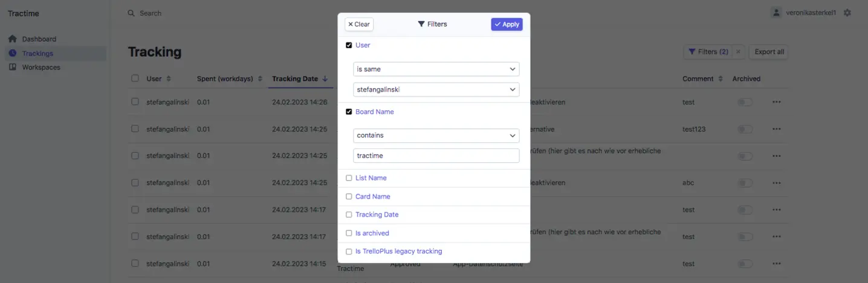Sort by the Comment column header

pyautogui.click(x=702, y=78)
